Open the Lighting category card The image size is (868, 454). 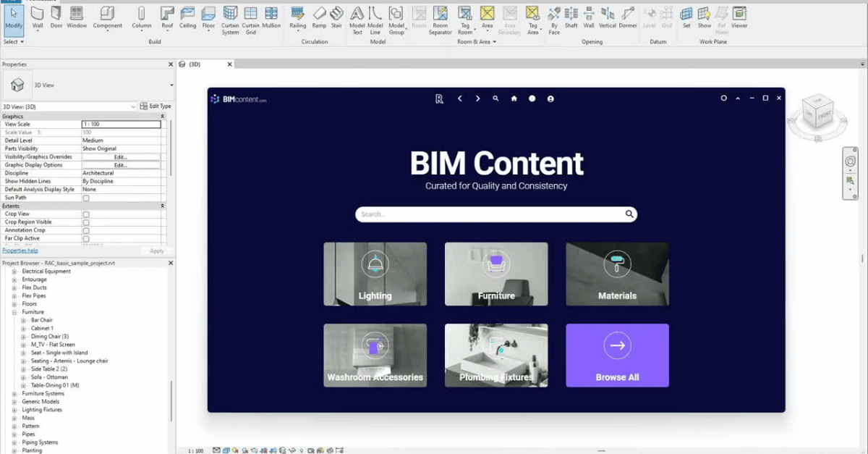[375, 274]
